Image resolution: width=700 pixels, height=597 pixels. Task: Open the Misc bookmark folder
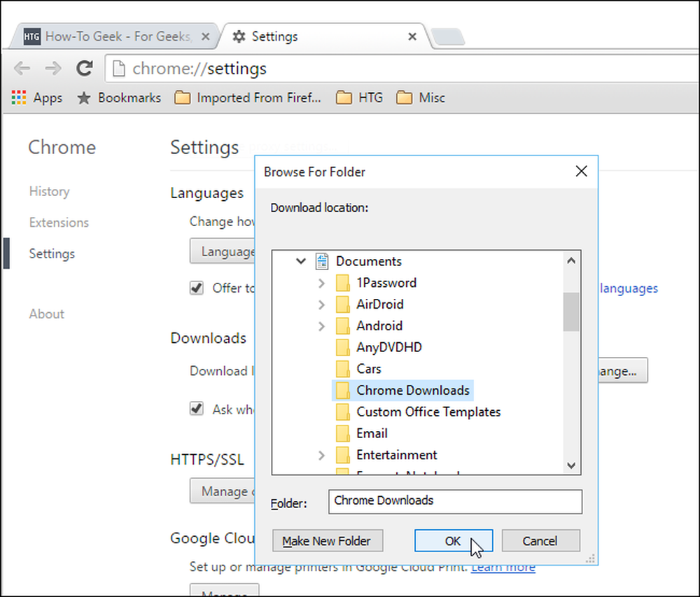pyautogui.click(x=421, y=97)
